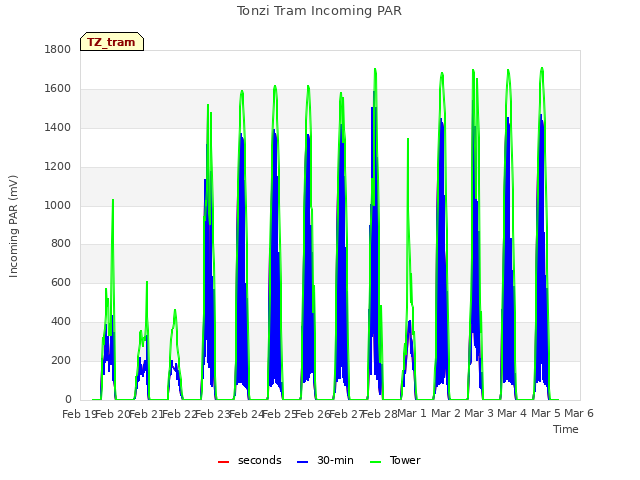Click the Mar 3 x-axis date label
The width and height of the screenshot is (640, 480).
[x=479, y=413]
